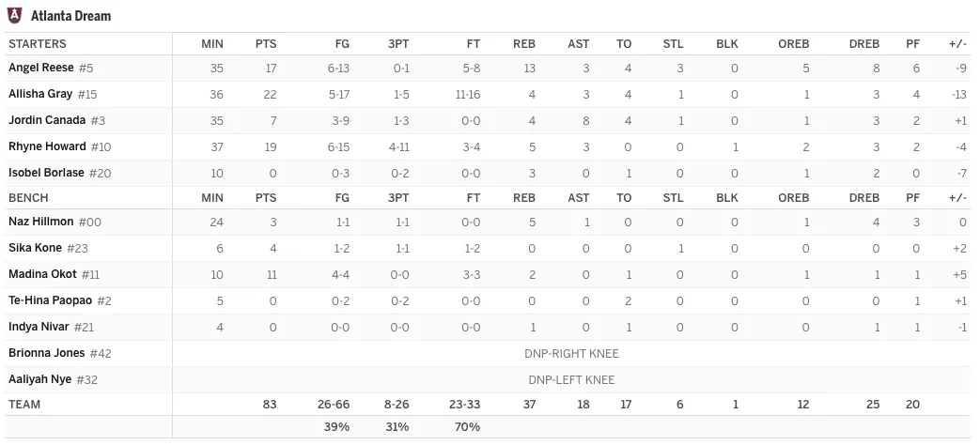The height and width of the screenshot is (445, 980).
Task: Open the Atlanta Dream team name link
Action: [70, 16]
